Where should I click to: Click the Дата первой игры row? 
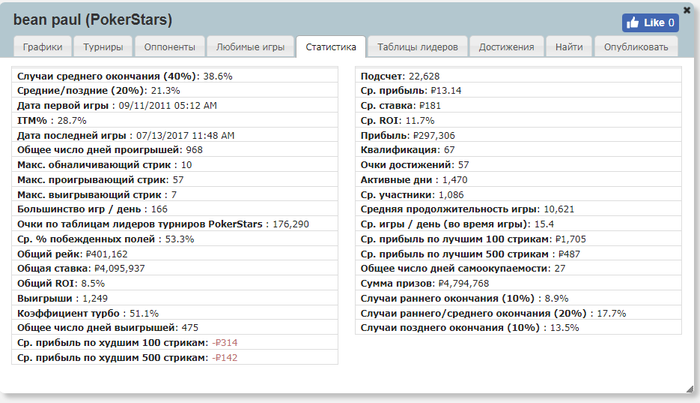pos(175,105)
